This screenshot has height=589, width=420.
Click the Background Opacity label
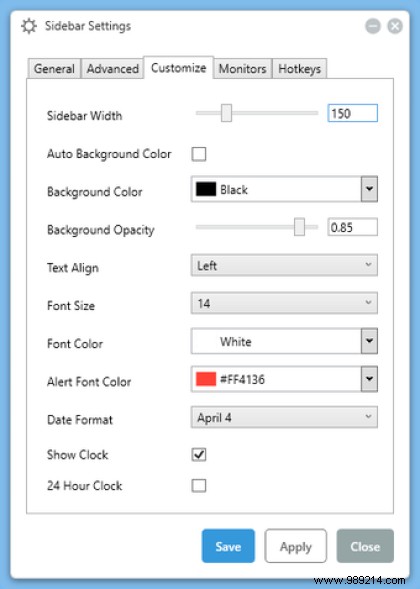[x=100, y=230]
